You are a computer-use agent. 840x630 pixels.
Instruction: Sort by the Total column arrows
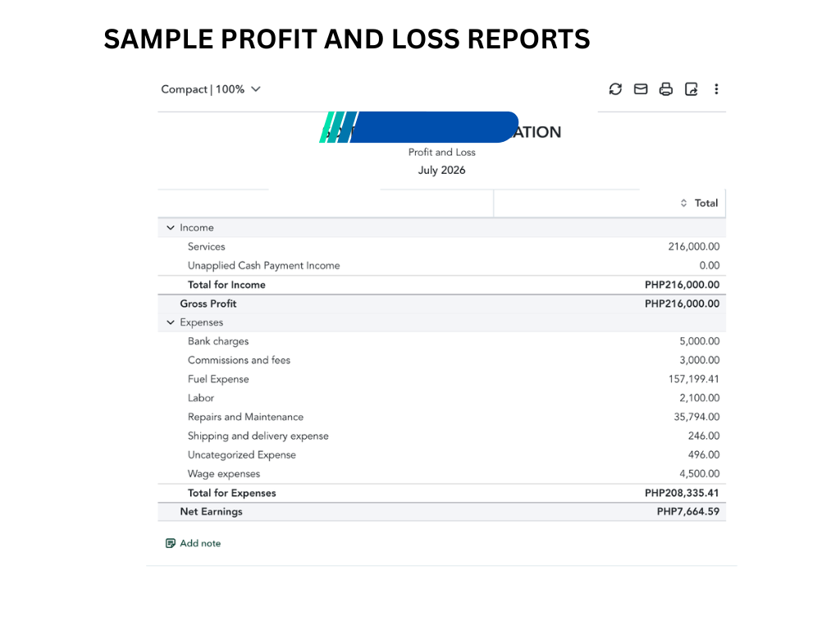[x=683, y=203]
